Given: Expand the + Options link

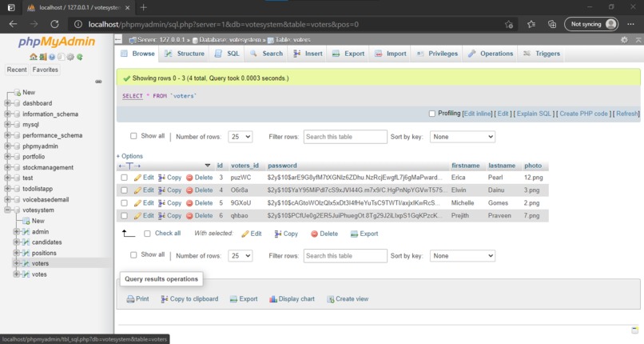Looking at the screenshot, I should (129, 156).
